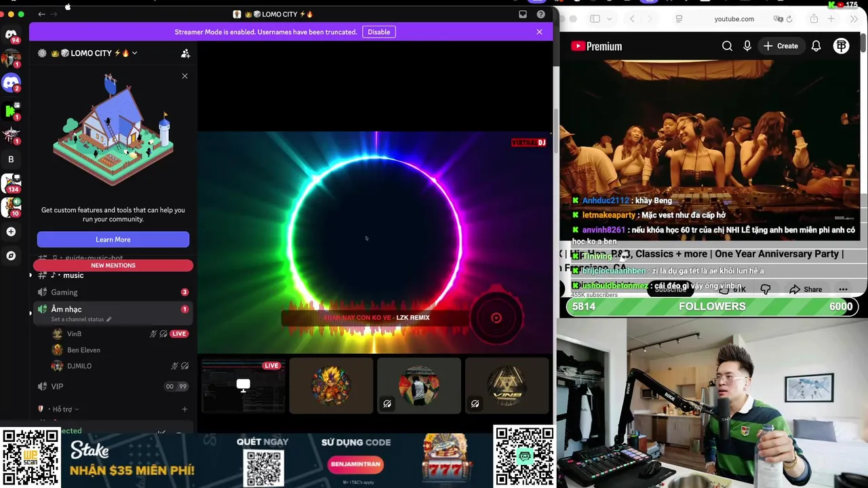Select user Ben Eleven in voice channel
Screen dimensions: 868x488
click(83, 350)
